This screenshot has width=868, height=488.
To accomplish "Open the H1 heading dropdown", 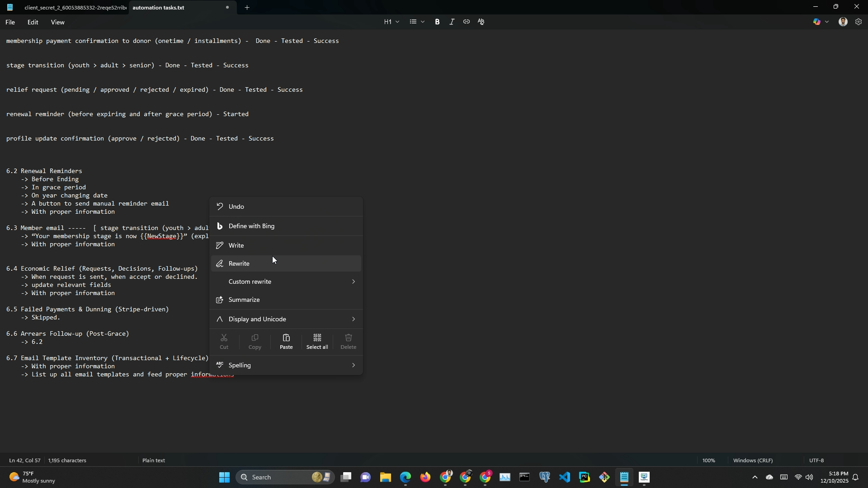I will pyautogui.click(x=392, y=22).
